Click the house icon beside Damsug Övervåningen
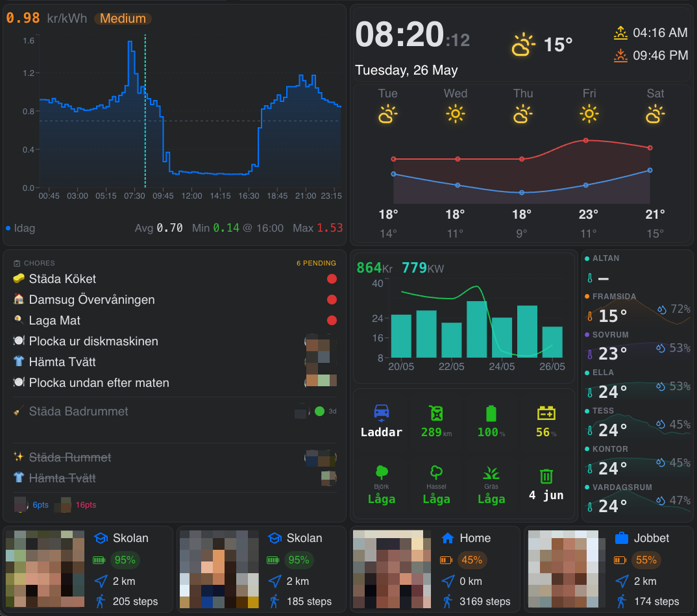 point(19,299)
